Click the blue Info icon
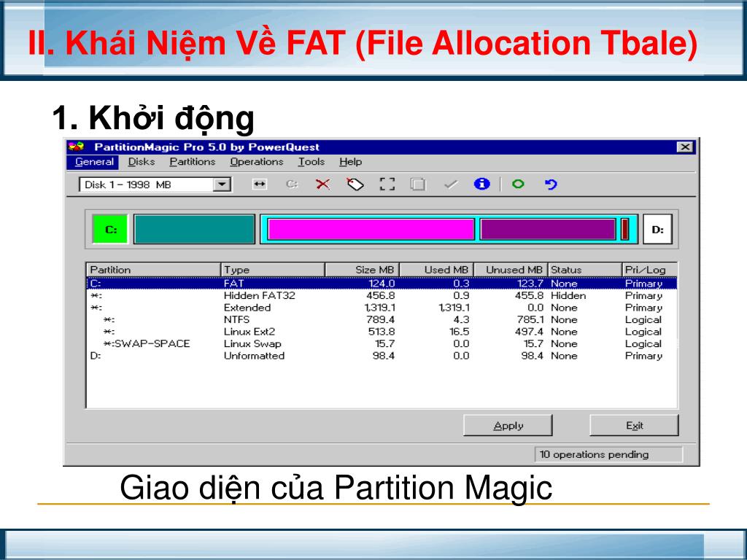747x560 pixels. click(481, 184)
